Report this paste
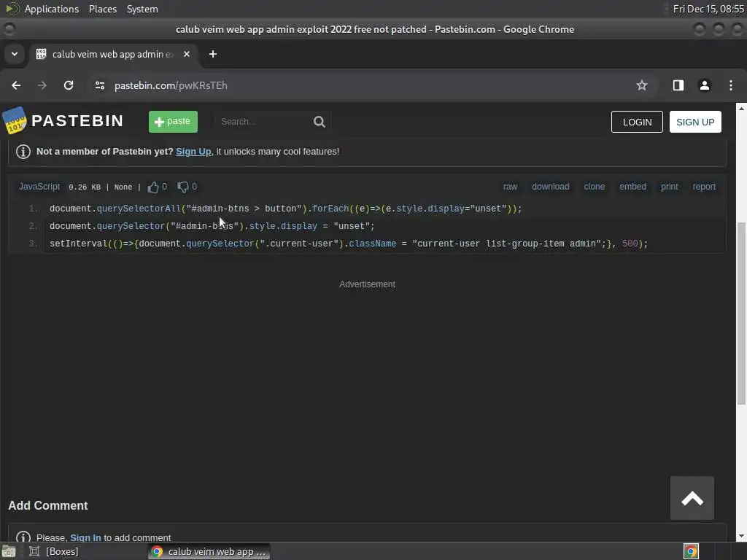Screen dimensions: 747x560 click(704, 187)
